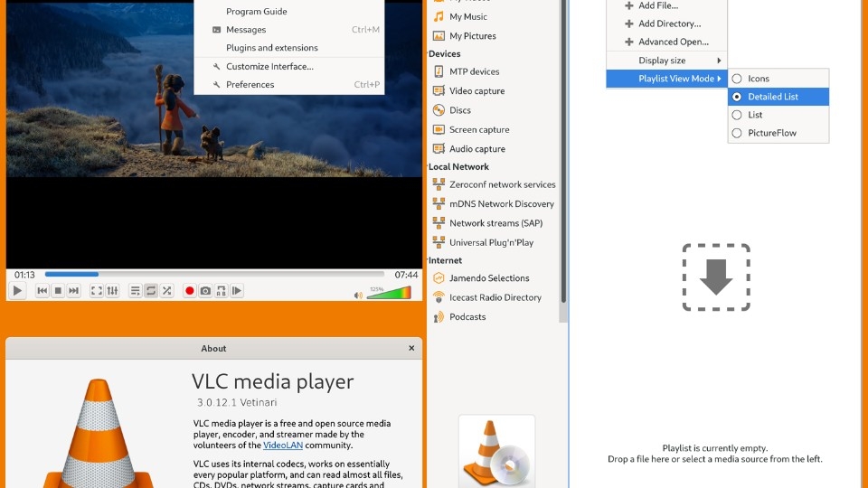Click the Screen capture icon
Screen dimensions: 868x488
click(x=439, y=129)
